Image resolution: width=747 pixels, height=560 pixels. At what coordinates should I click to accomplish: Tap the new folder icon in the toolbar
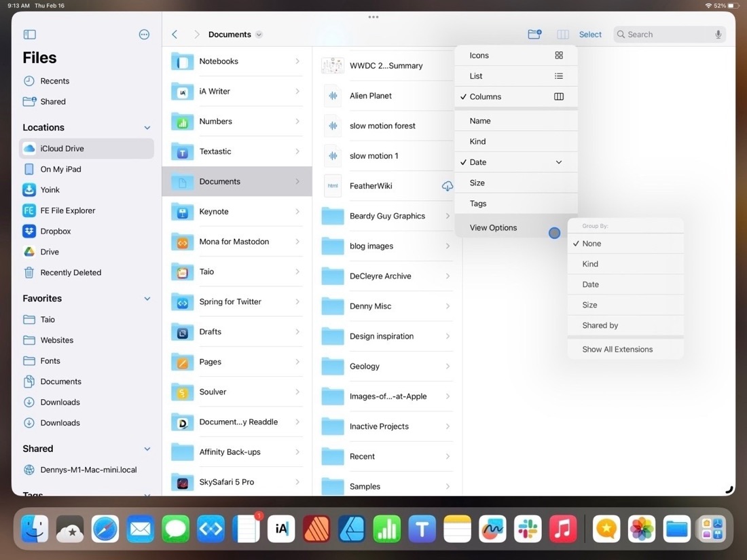pos(534,33)
